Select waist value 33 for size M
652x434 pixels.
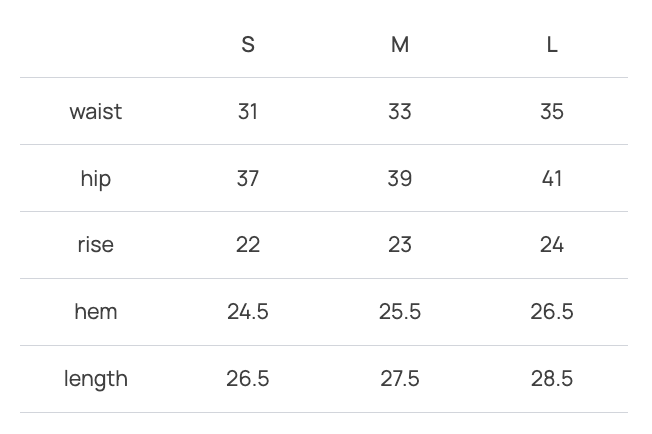pos(400,111)
